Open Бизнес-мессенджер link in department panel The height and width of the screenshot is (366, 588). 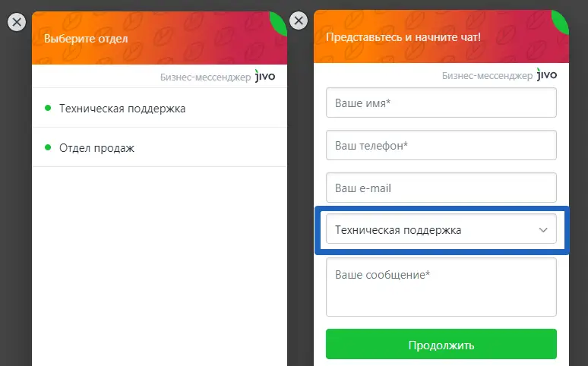coord(206,77)
